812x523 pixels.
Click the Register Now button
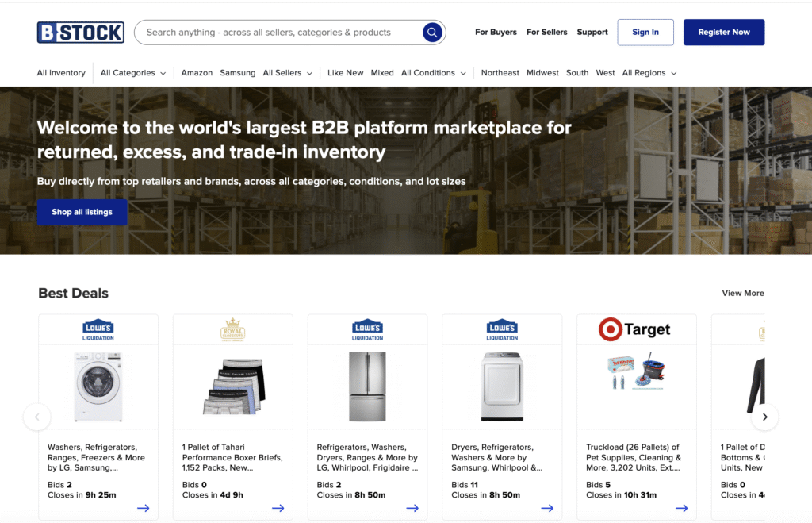[x=723, y=32]
